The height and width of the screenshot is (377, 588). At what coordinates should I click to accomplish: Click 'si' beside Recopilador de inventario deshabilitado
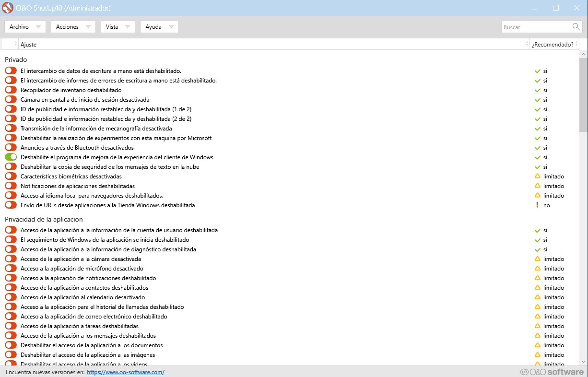click(x=545, y=90)
